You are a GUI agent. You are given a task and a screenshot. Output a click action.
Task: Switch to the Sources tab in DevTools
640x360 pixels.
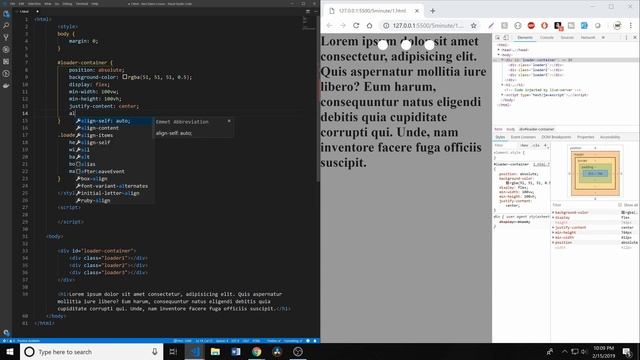point(567,38)
